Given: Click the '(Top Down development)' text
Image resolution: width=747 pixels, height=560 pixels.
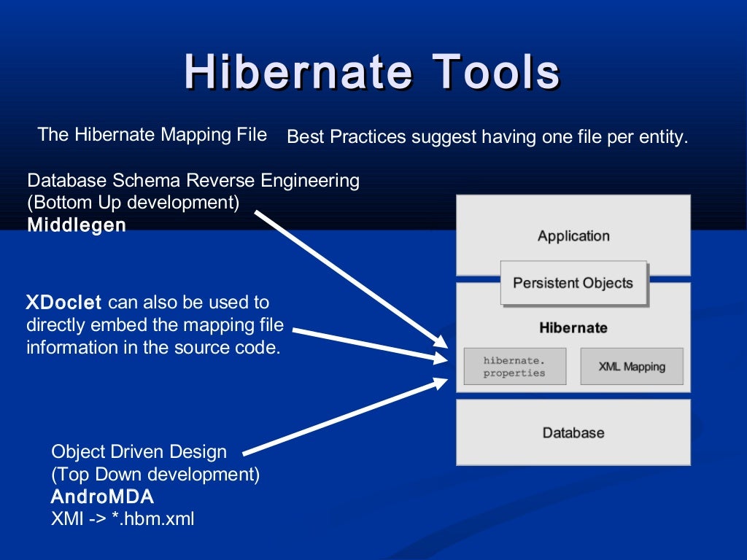Looking at the screenshot, I should click(155, 474).
